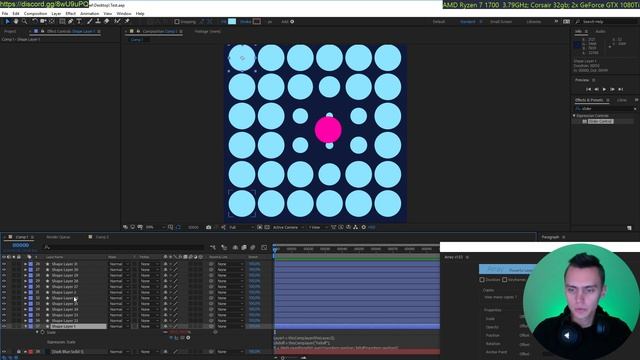This screenshot has width=640, height=360.
Task: Select the Puppet Pin tool
Action: pos(127,22)
